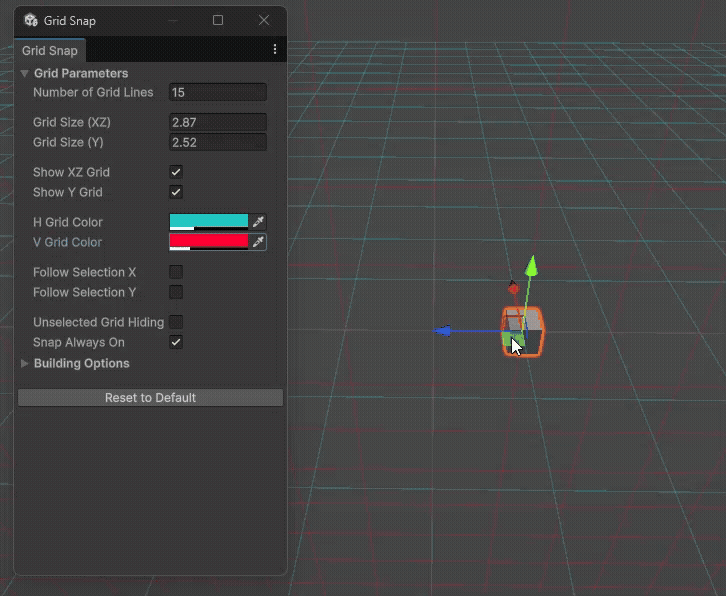Close the Grid Snap window
The image size is (726, 596).
pos(264,20)
